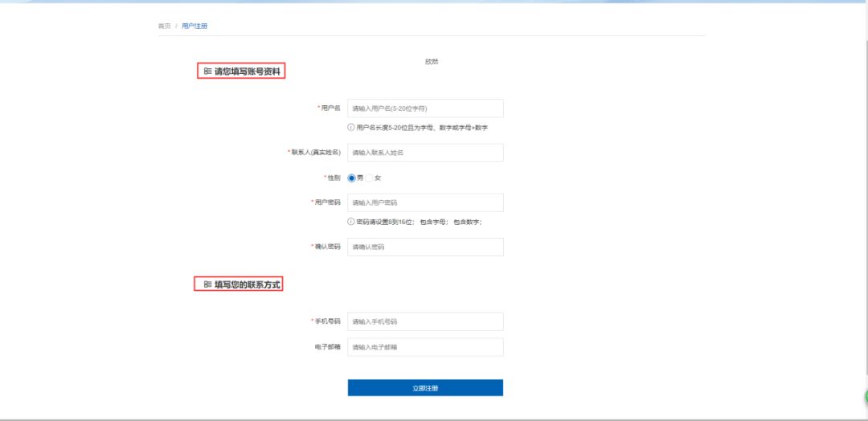Viewport: 868px width, 421px height.
Task: Go to 首页 in the breadcrumb
Action: [165, 27]
